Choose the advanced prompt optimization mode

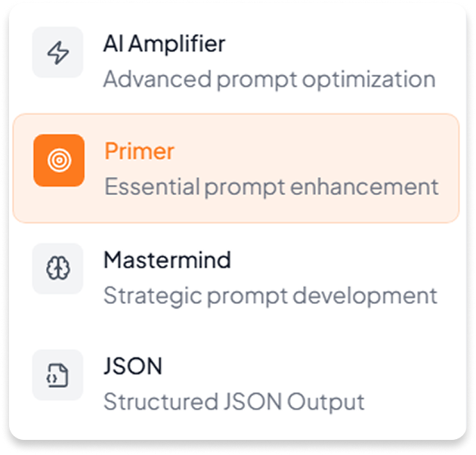pos(236,60)
